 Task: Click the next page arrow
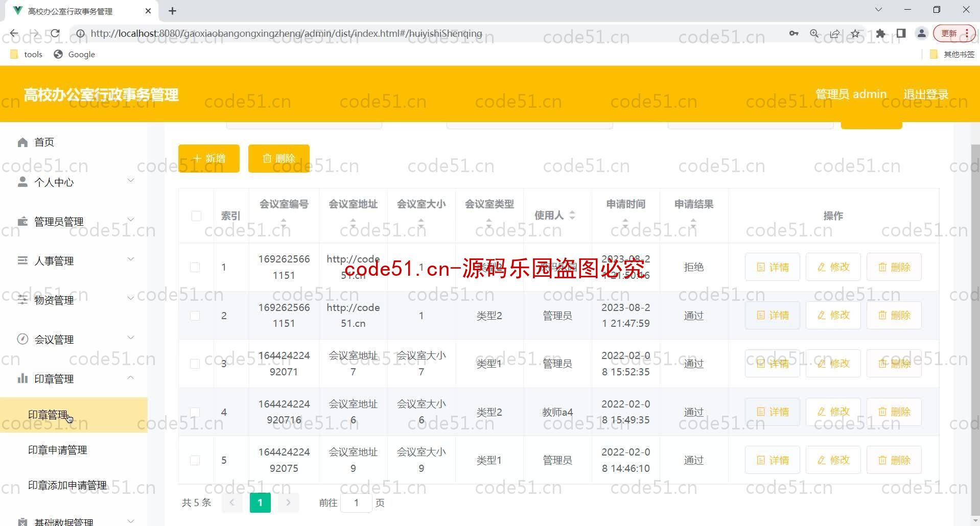[288, 503]
